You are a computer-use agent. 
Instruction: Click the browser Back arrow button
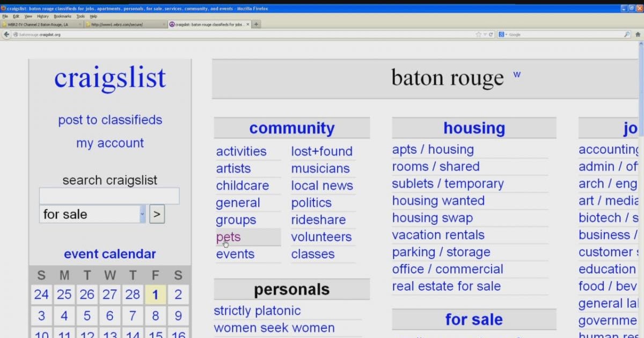point(6,34)
